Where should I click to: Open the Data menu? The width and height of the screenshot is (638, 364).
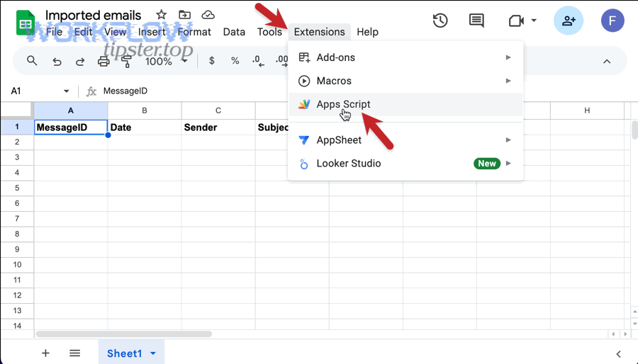pyautogui.click(x=234, y=32)
